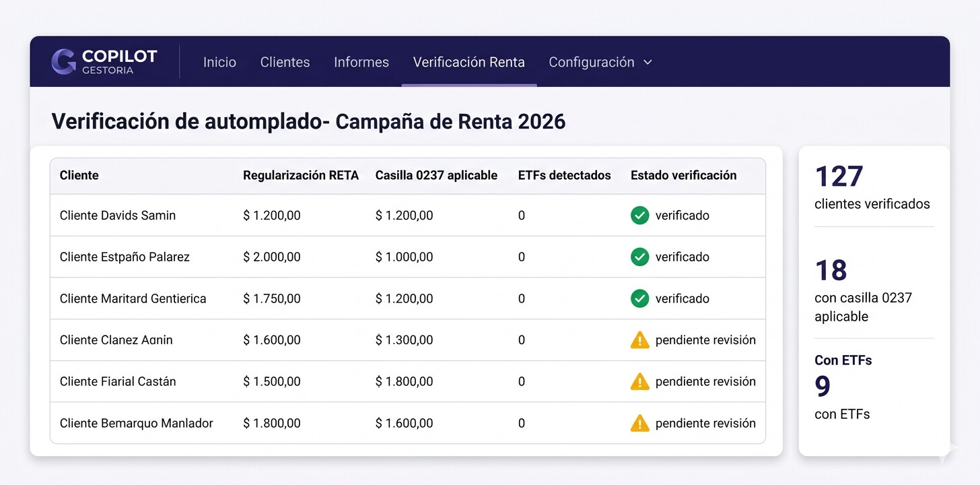Click warning icon in Bemarquo Manlador row

(639, 423)
